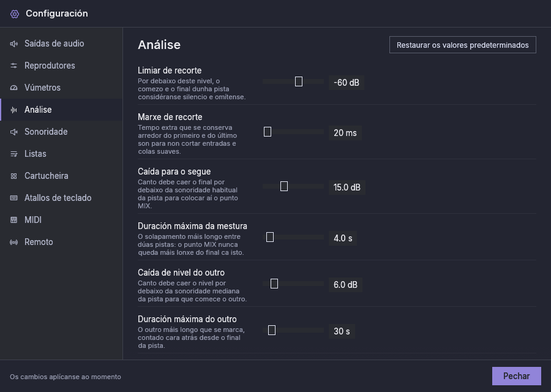
Task: Click the 4.0 s value field
Action: pyautogui.click(x=343, y=238)
